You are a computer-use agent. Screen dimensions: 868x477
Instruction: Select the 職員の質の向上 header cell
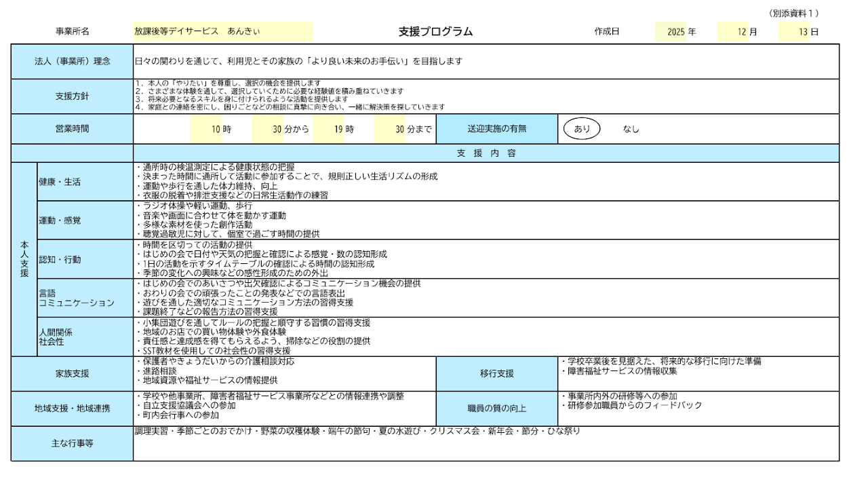pyautogui.click(x=496, y=408)
